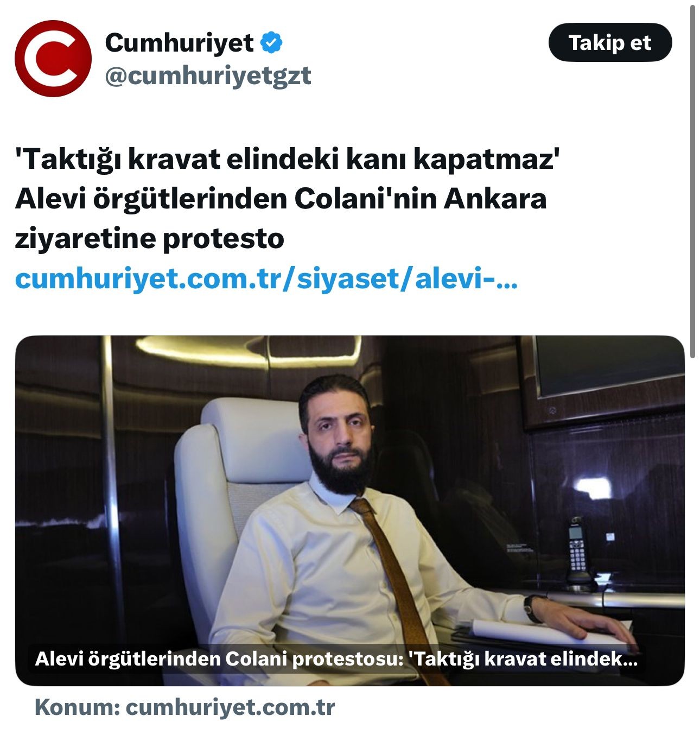Click the 'Alevi örgütlerinden Colani protestosu' card caption
Screen dimensions: 700x754
(x=336, y=659)
